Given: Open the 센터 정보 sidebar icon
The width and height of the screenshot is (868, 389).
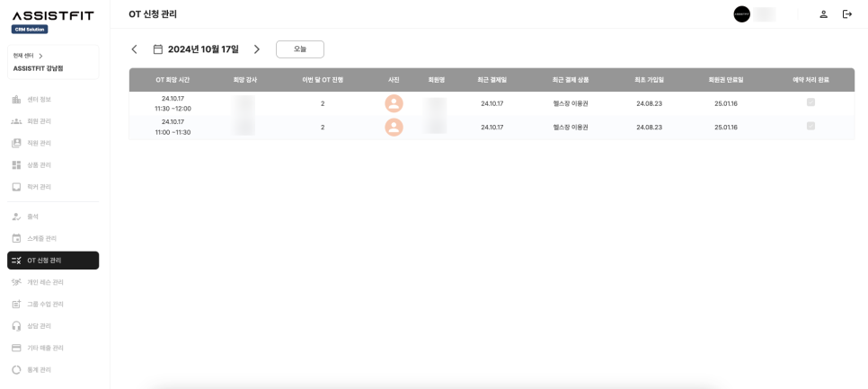Looking at the screenshot, I should [16, 99].
